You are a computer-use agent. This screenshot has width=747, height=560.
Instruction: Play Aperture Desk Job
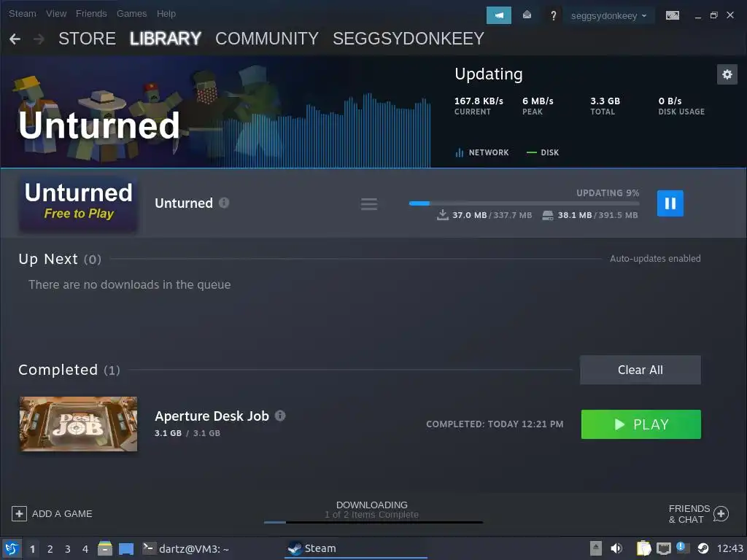coord(640,424)
